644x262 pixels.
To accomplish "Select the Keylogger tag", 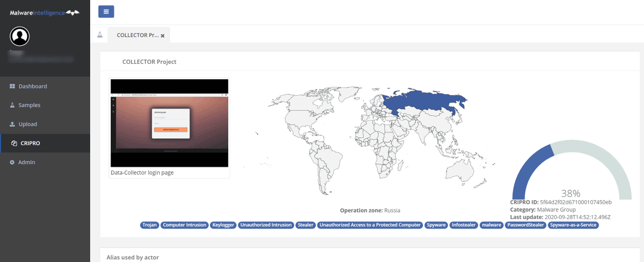I will [x=223, y=225].
